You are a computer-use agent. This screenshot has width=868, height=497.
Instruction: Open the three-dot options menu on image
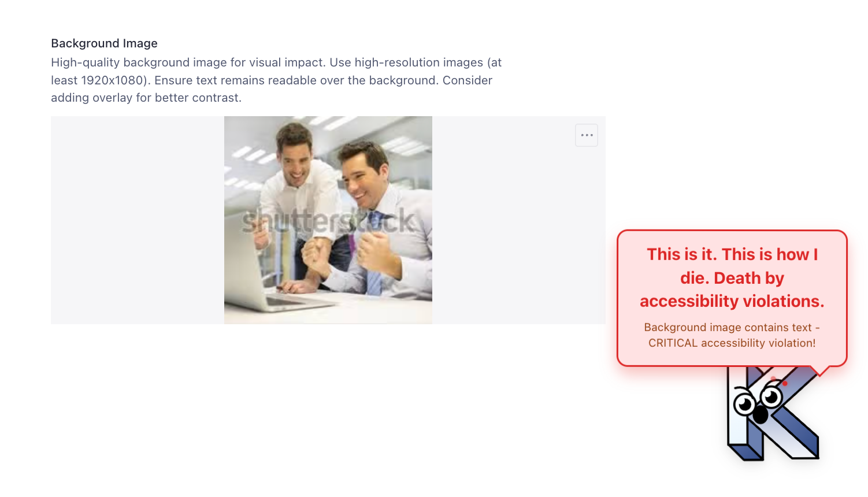(x=587, y=135)
